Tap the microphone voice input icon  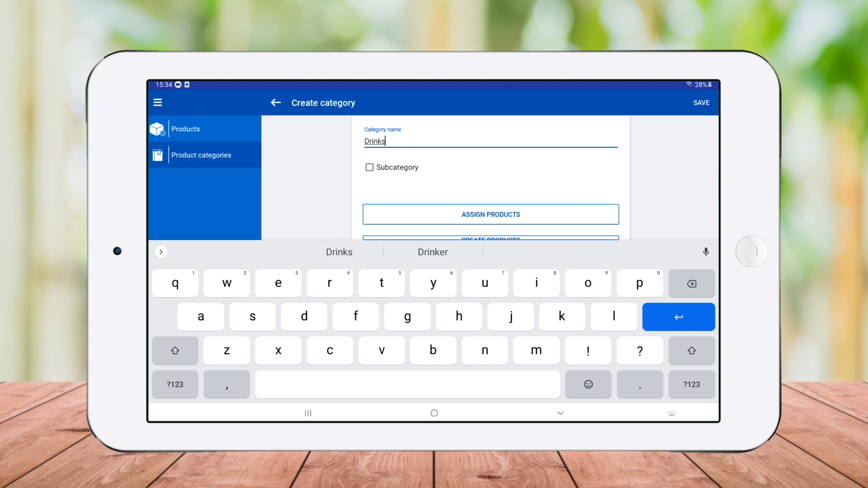706,252
